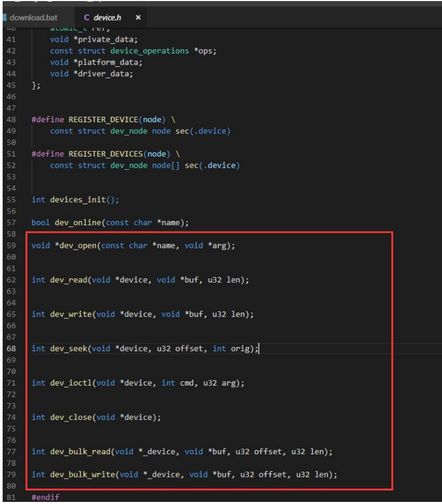Screen dimensions: 442x504
Task: Close the device.h tab
Action: tap(138, 17)
